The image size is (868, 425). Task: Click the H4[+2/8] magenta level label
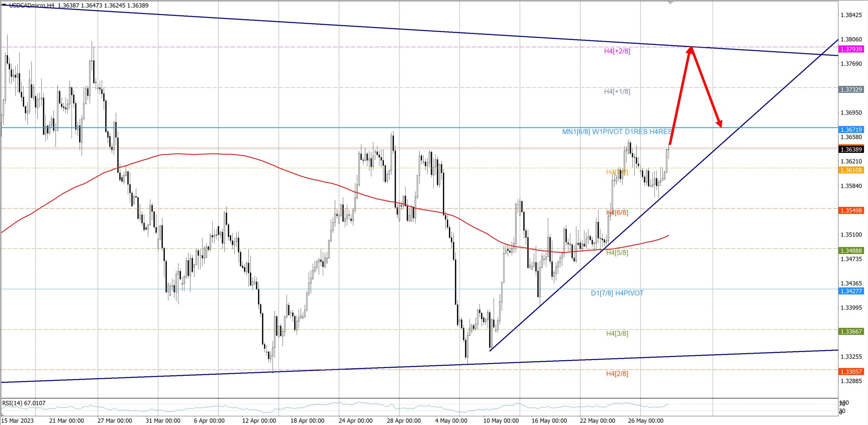[x=617, y=51]
